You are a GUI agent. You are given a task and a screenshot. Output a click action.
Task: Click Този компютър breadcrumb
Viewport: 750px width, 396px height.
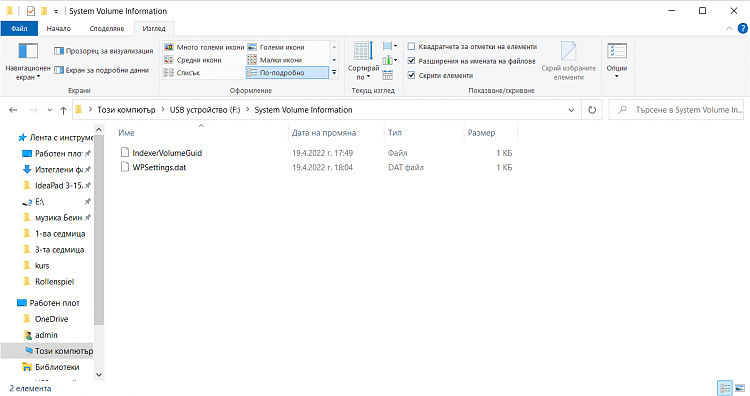tap(126, 110)
